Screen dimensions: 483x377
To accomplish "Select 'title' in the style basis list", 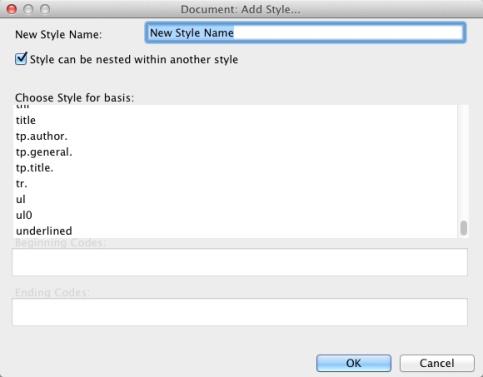I will point(235,120).
